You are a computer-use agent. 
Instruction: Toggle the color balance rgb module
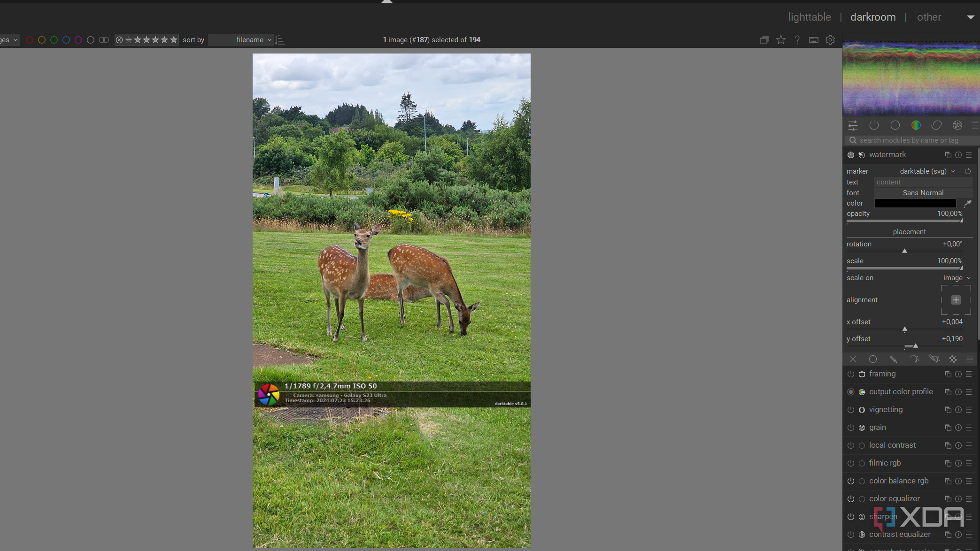click(850, 481)
